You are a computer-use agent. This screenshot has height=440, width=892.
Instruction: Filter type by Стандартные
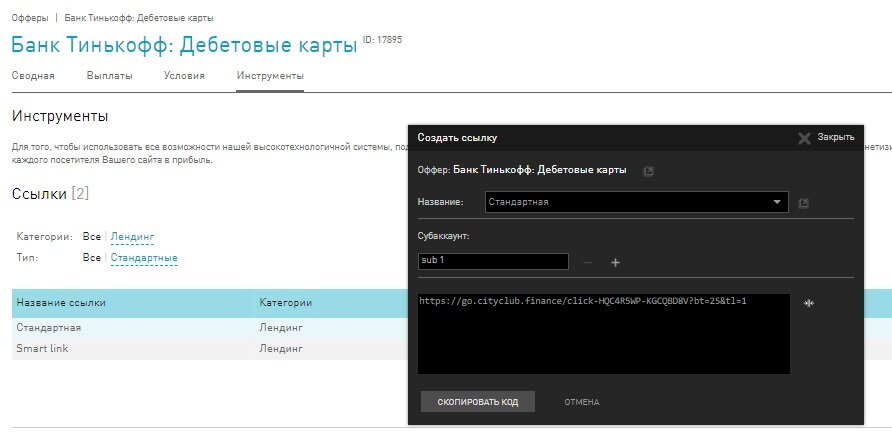[x=144, y=258]
